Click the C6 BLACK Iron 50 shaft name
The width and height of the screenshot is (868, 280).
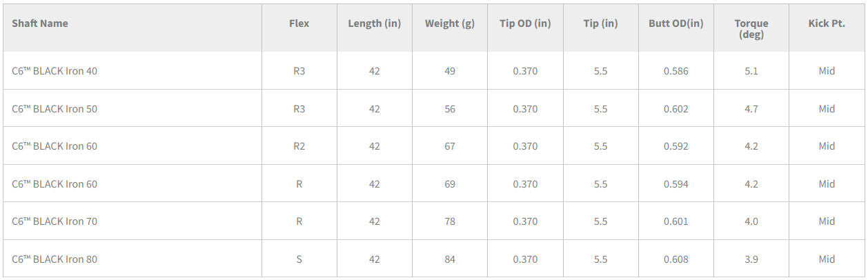(x=55, y=109)
